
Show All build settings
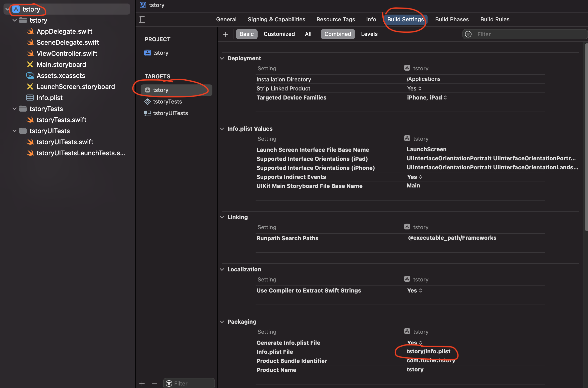(x=308, y=34)
